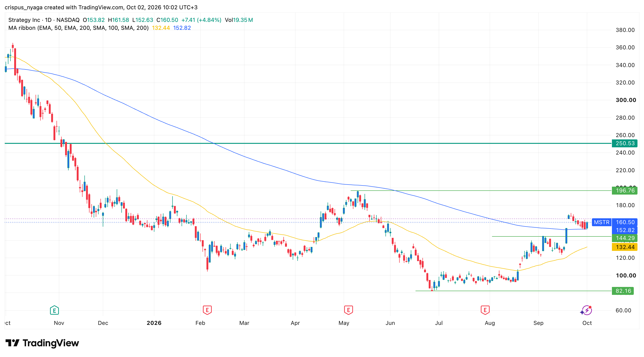
Task: Click the green earnings marker near November
Action: (x=54, y=310)
